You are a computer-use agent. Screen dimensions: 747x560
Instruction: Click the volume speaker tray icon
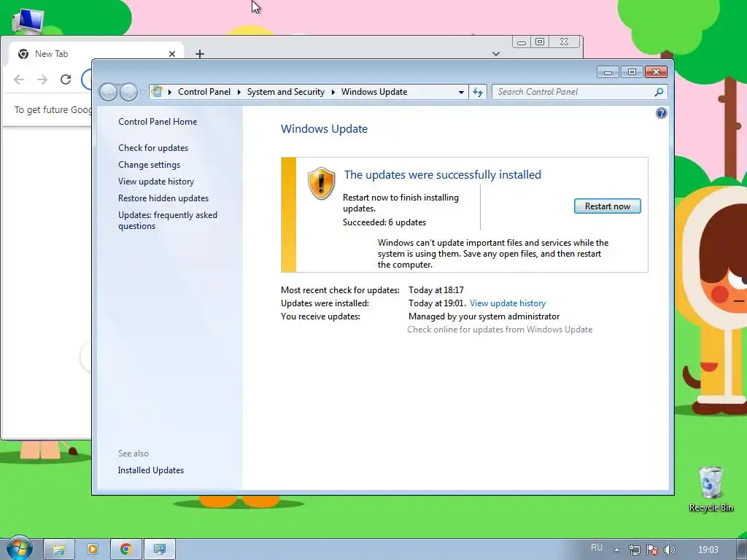670,550
